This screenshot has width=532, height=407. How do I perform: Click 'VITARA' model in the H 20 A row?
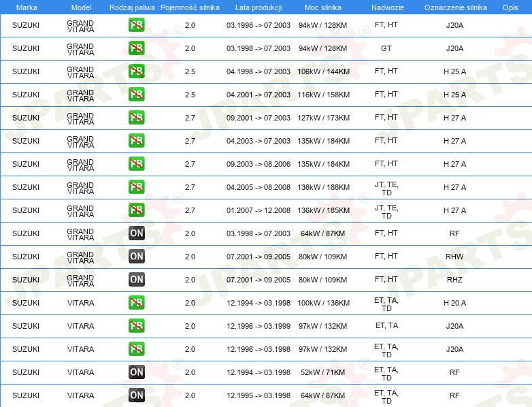tap(80, 303)
